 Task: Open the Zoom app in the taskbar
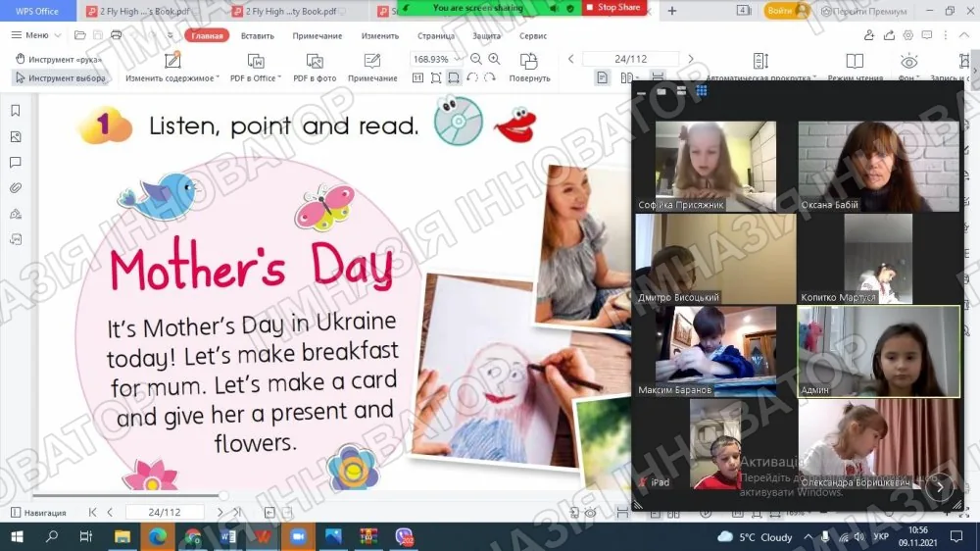pyautogui.click(x=298, y=536)
